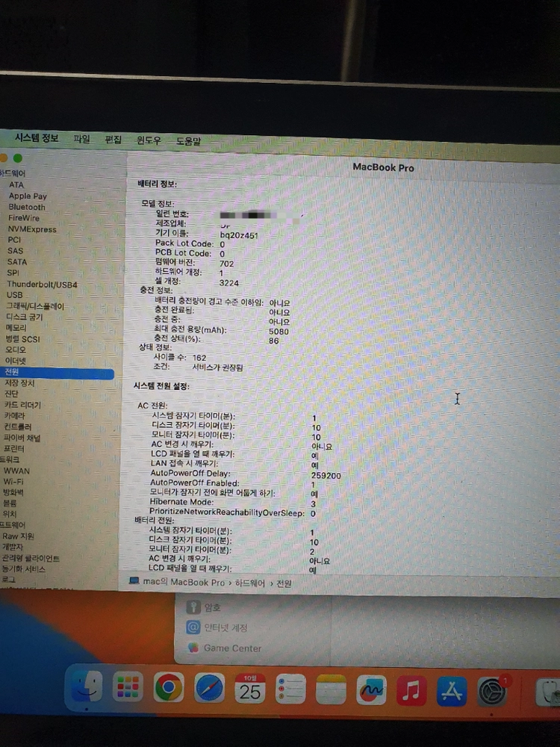Open Launchpad in the Dock
This screenshot has height=747, width=560.
pos(128,687)
